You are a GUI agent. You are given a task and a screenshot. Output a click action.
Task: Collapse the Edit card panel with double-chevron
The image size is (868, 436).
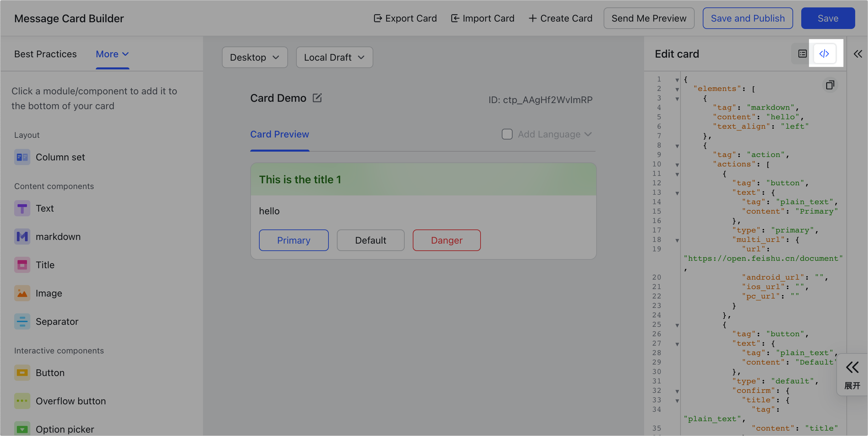coord(858,54)
